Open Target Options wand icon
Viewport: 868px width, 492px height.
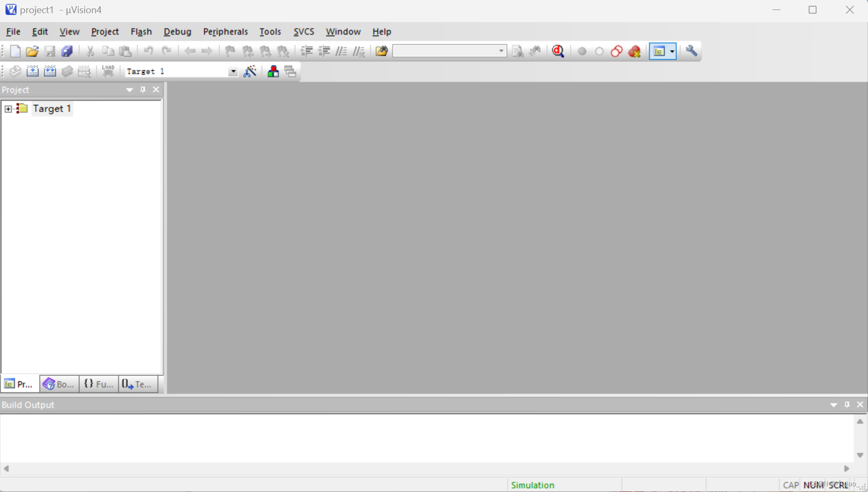250,71
